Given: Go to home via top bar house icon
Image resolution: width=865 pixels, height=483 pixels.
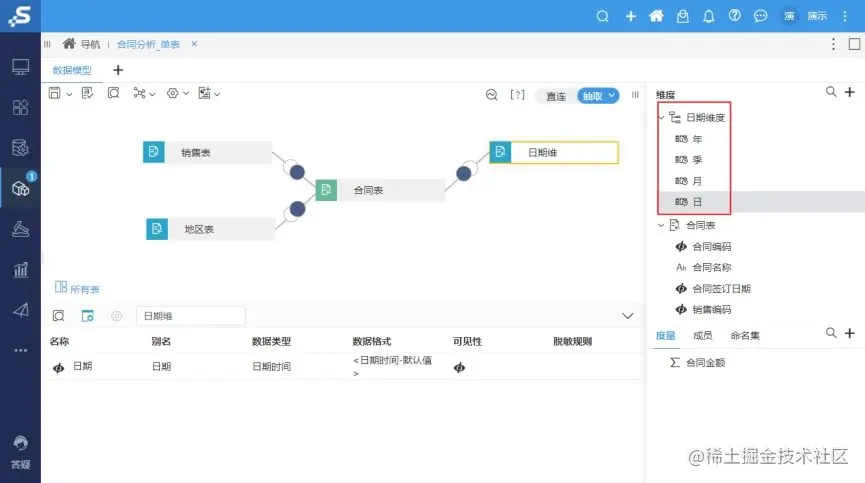Looking at the screenshot, I should (656, 16).
